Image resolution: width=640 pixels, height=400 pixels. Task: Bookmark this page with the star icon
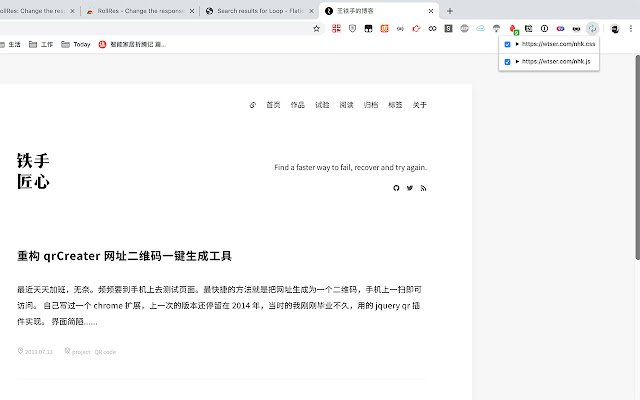click(316, 28)
